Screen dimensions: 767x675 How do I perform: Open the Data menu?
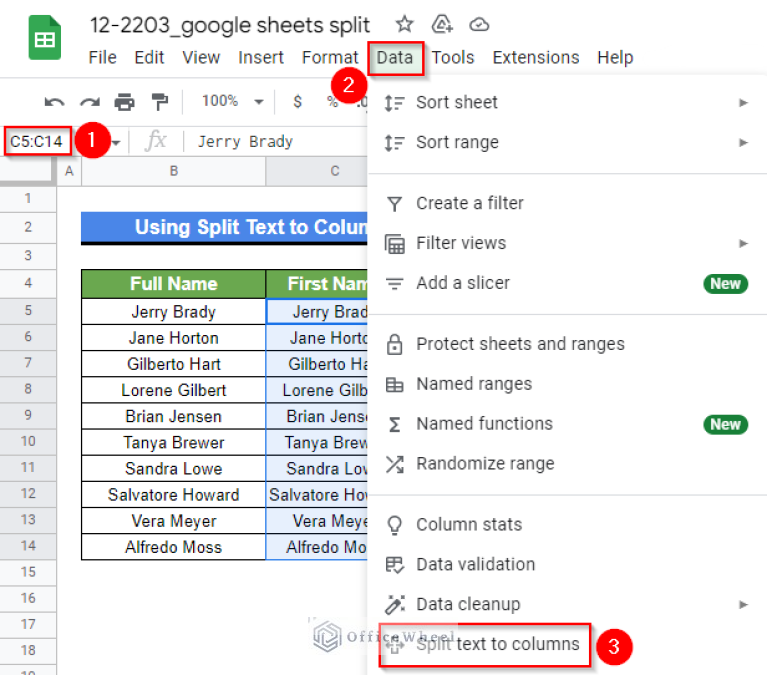pyautogui.click(x=395, y=58)
